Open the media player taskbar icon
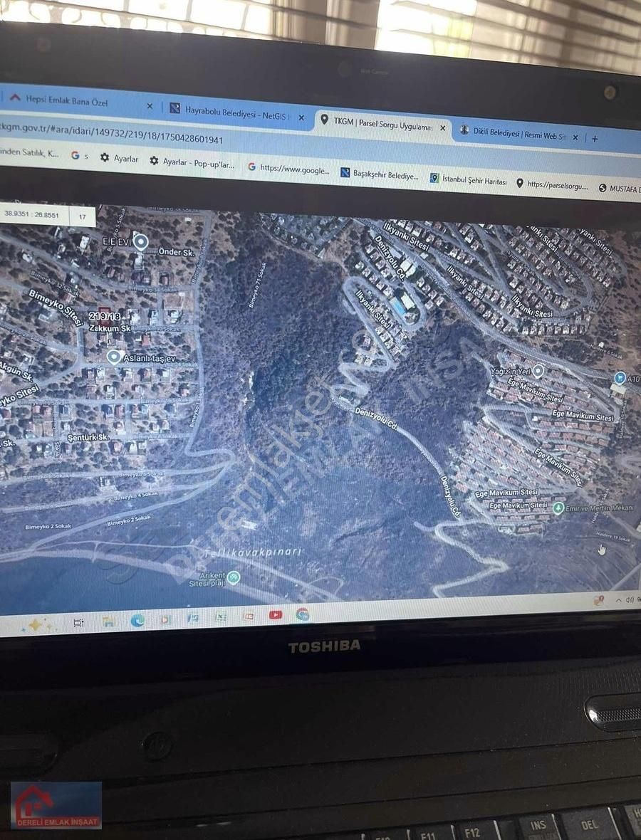 click(165, 619)
